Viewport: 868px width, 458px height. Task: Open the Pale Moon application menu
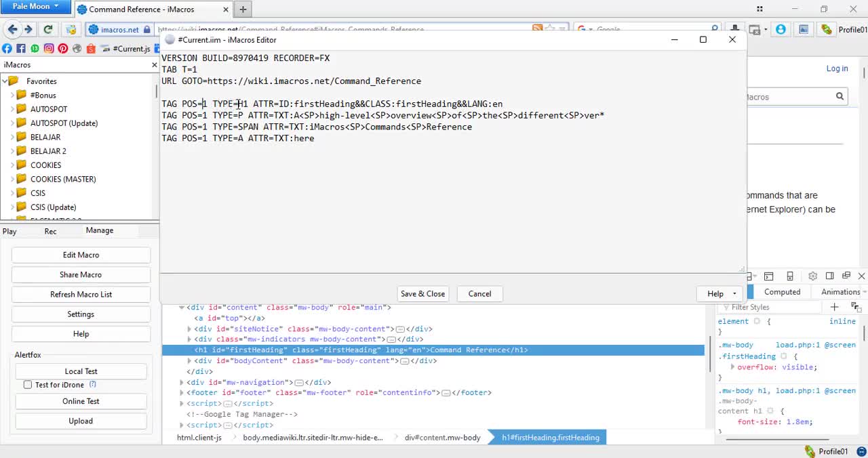[x=35, y=7]
